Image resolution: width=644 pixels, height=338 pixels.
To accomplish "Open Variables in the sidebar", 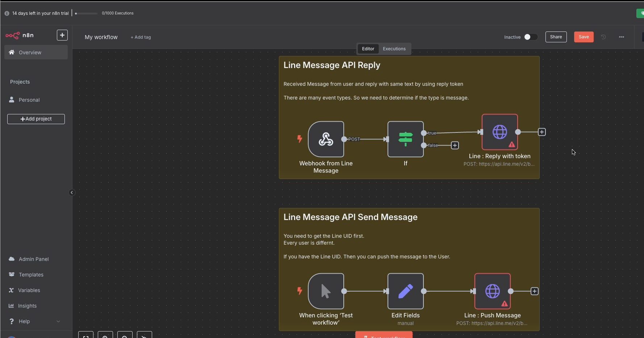I will pyautogui.click(x=29, y=290).
